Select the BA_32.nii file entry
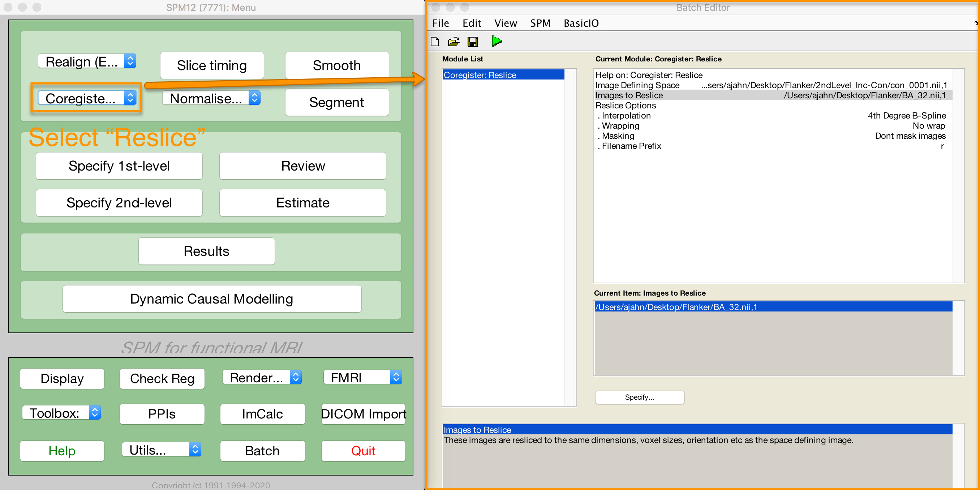Image resolution: width=980 pixels, height=490 pixels. (773, 307)
